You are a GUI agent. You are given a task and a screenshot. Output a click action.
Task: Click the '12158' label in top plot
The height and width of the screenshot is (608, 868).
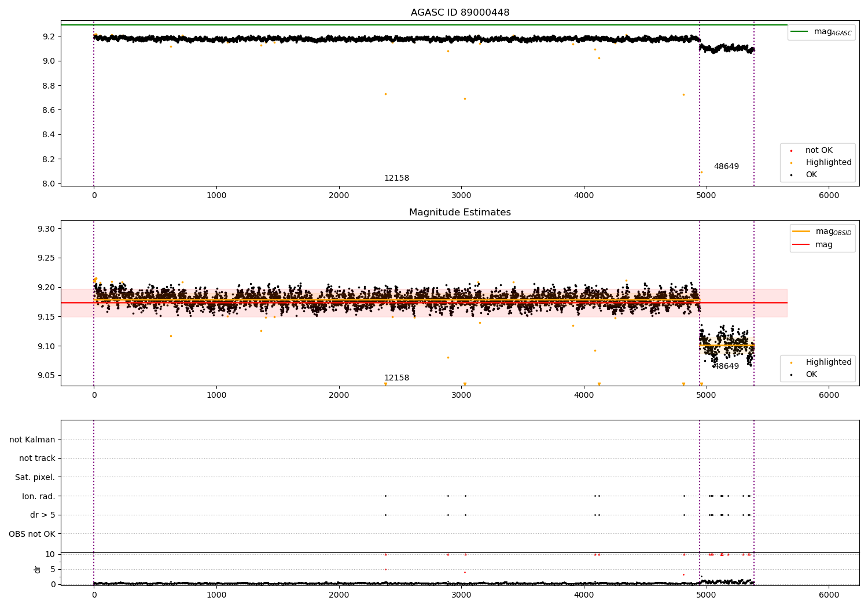coord(396,178)
